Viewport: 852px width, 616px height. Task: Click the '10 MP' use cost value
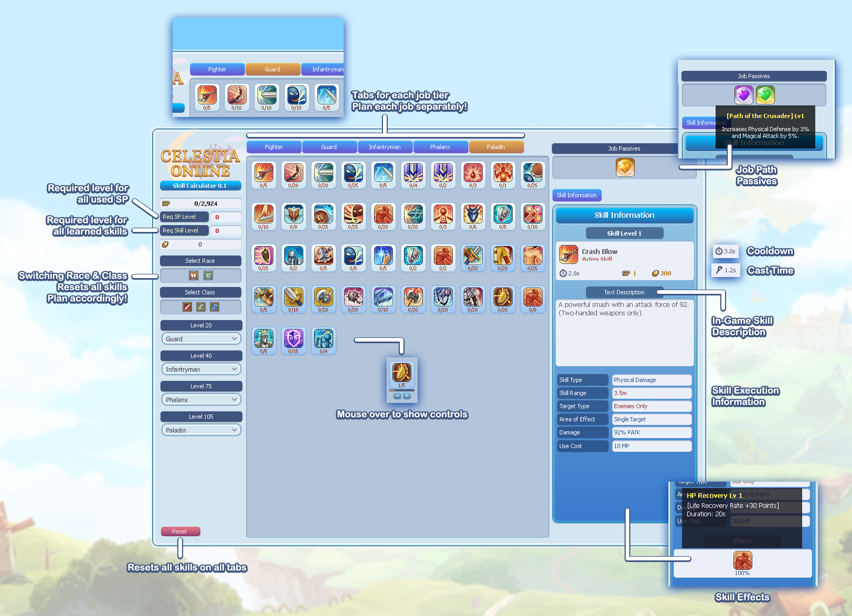tap(652, 446)
